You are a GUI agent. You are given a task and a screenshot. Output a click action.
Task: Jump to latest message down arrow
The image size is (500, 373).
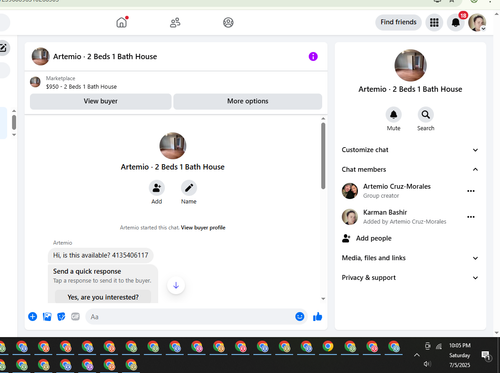[176, 285]
